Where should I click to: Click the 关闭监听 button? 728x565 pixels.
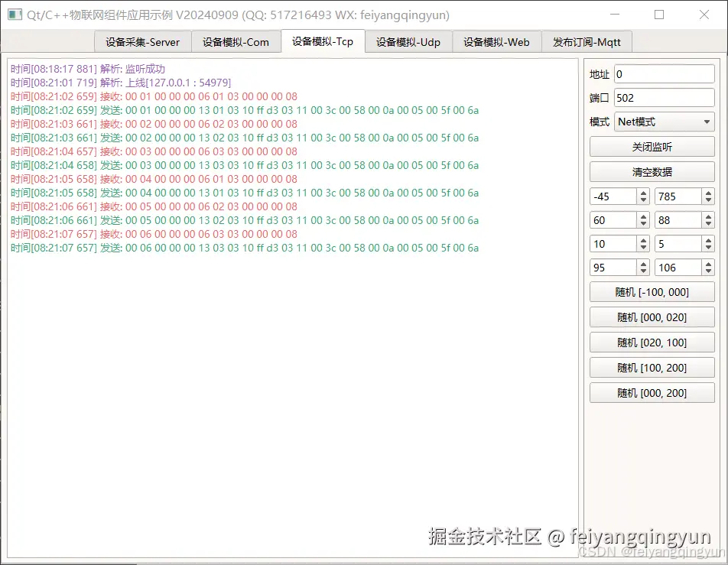[x=652, y=146]
